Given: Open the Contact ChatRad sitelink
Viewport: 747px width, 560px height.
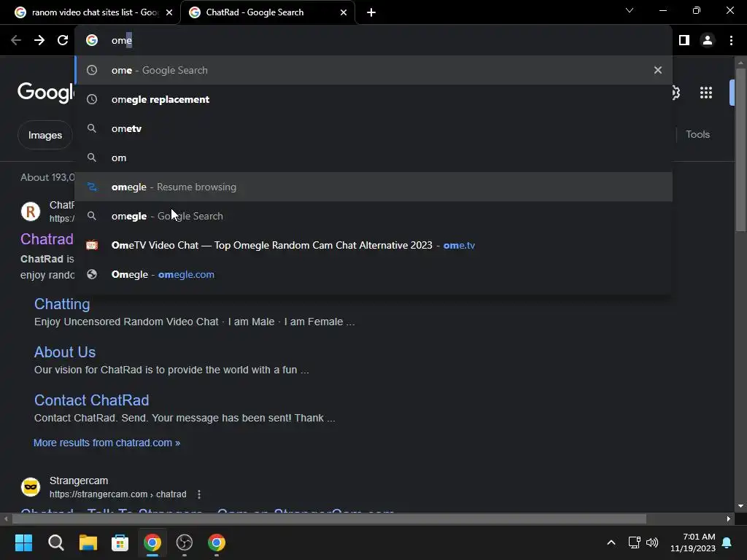Looking at the screenshot, I should click(91, 400).
